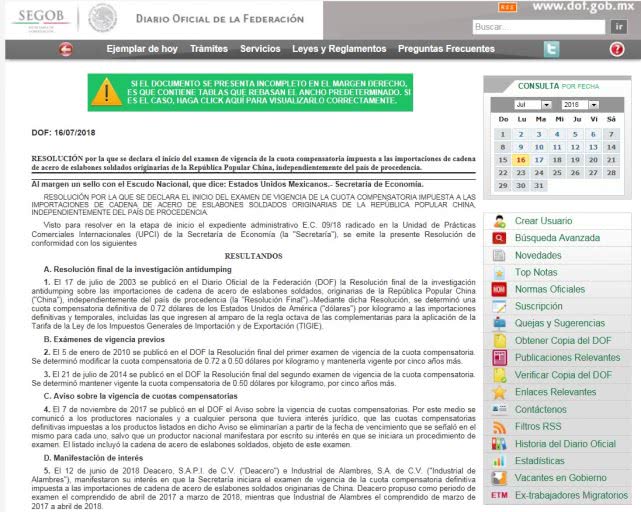Click the Estadísticas bar chart icon

[499, 461]
